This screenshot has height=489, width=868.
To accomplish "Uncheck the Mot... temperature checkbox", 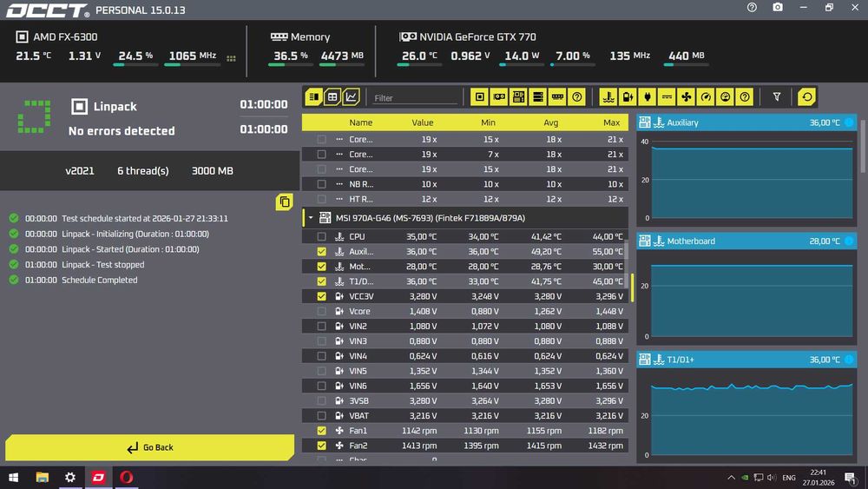I will tap(321, 267).
